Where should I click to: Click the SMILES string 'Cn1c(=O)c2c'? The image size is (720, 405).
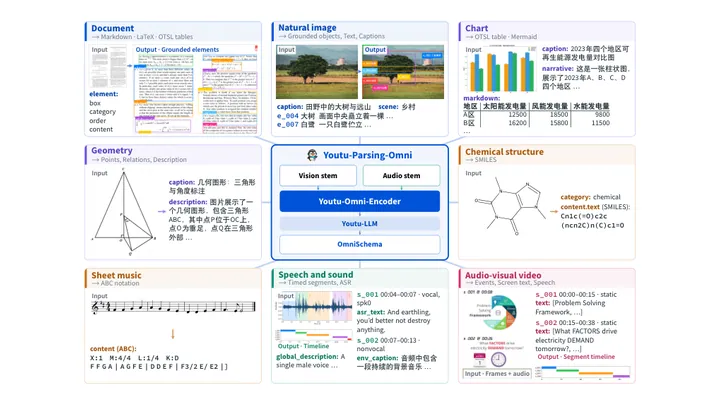584,216
